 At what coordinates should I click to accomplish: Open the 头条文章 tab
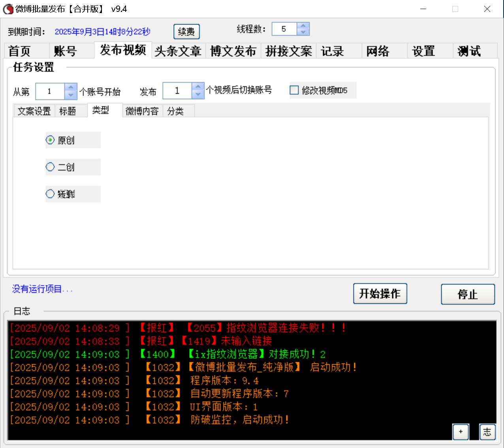click(178, 51)
